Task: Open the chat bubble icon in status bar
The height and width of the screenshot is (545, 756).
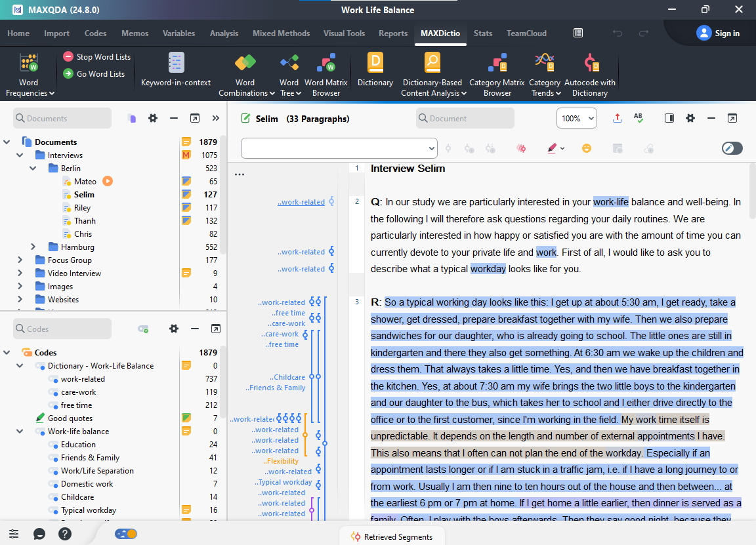Action: [x=39, y=534]
